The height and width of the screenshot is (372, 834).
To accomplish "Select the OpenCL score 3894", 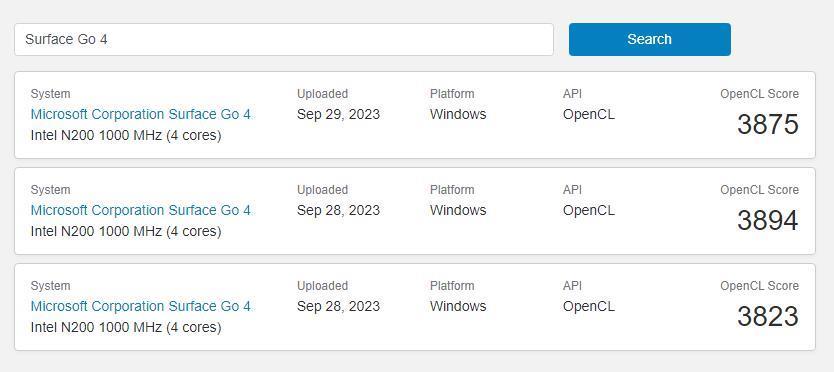I will click(x=768, y=220).
